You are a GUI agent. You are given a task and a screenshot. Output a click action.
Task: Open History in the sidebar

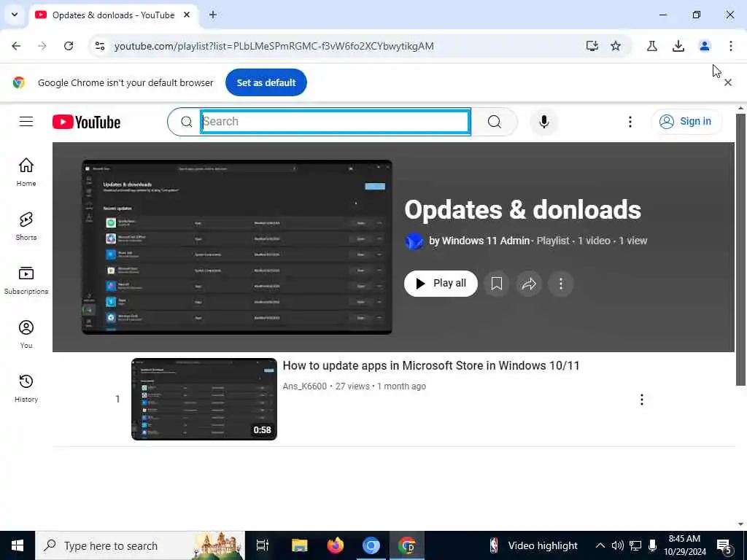[x=26, y=389]
